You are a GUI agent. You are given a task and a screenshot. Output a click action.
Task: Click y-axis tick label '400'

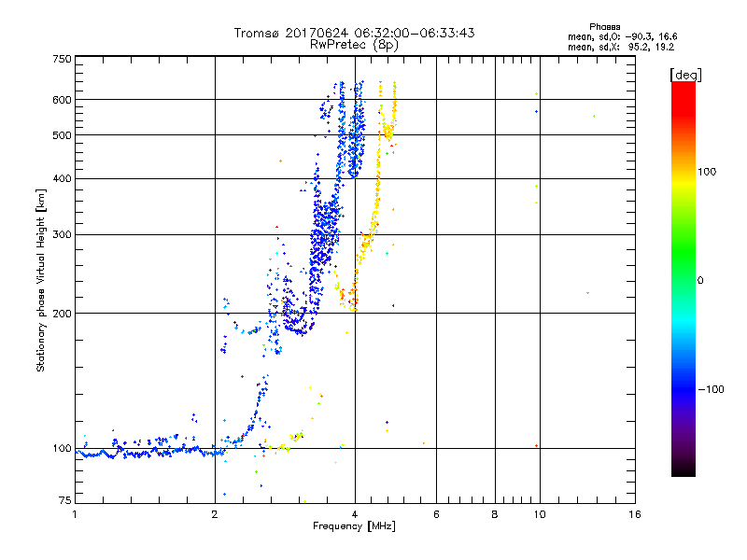point(62,178)
